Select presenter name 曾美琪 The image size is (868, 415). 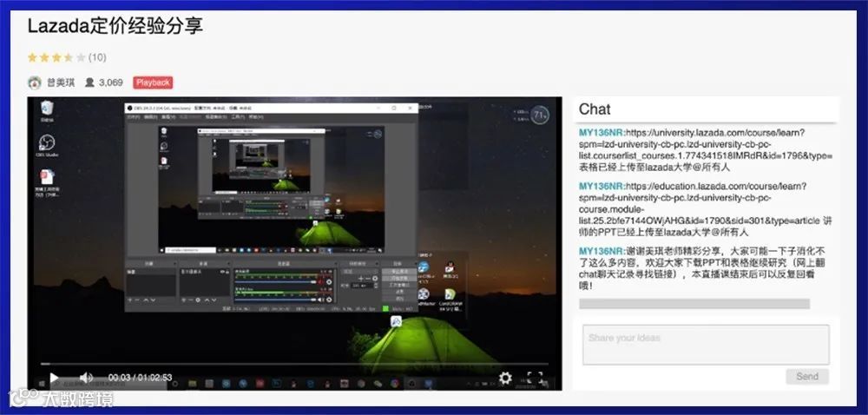[x=61, y=82]
